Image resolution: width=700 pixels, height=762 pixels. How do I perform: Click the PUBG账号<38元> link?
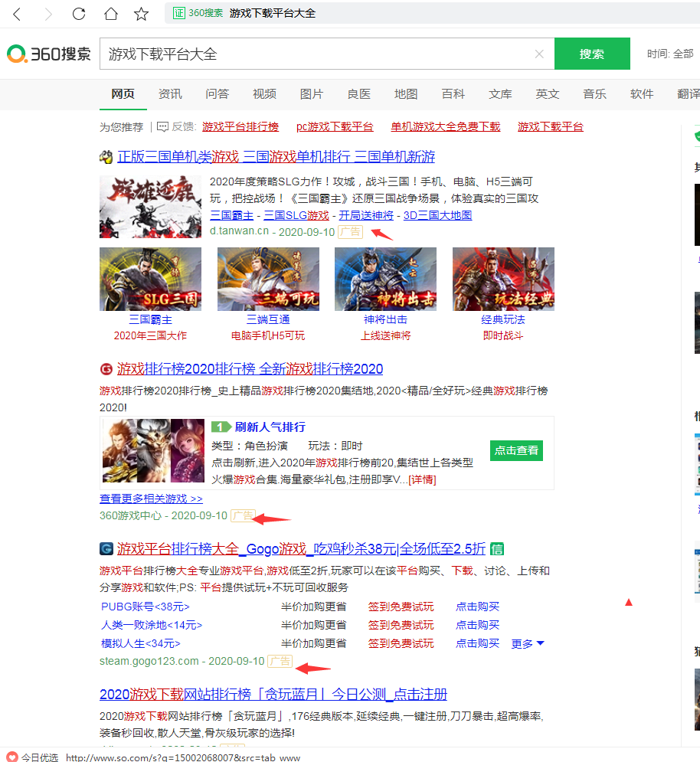146,607
